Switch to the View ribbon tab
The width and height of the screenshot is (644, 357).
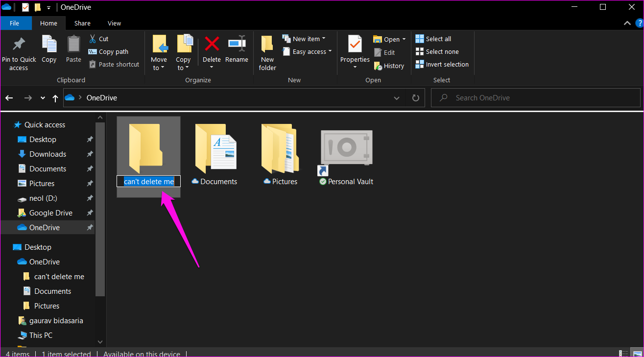(114, 23)
